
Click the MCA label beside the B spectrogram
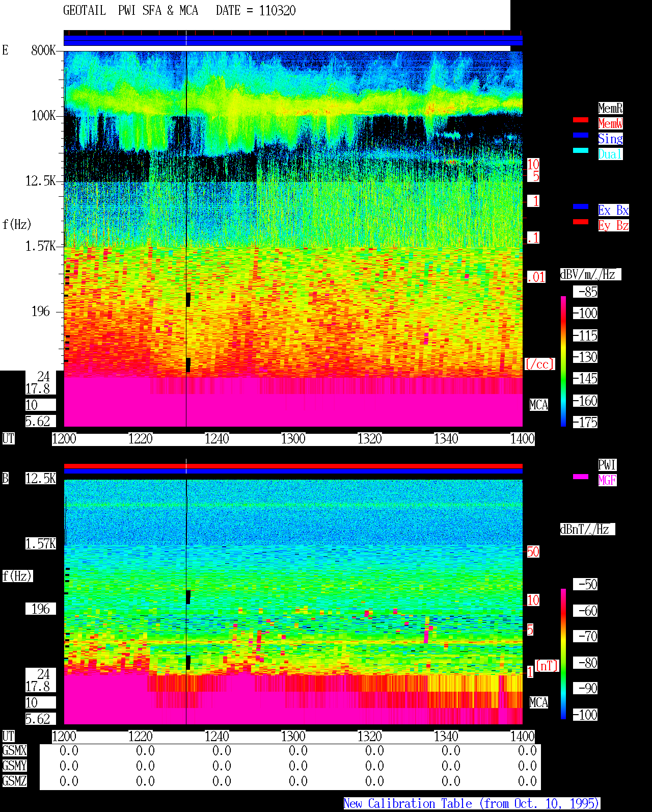click(539, 702)
